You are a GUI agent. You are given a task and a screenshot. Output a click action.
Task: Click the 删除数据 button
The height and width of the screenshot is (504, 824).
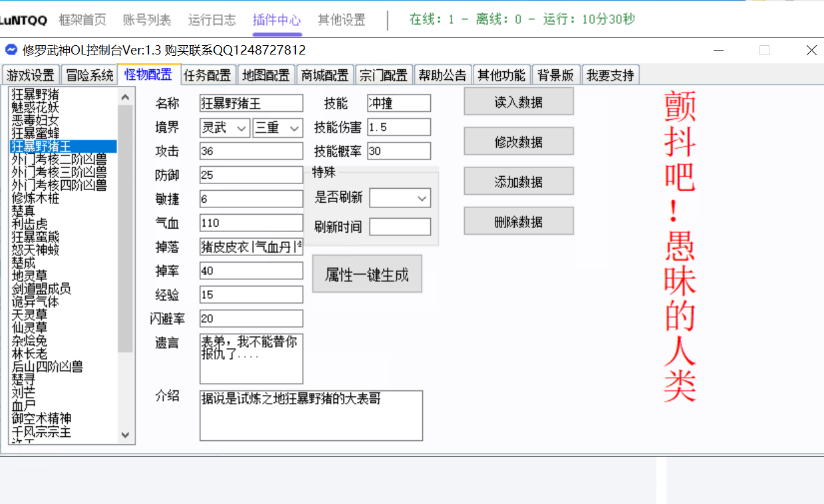coord(518,221)
